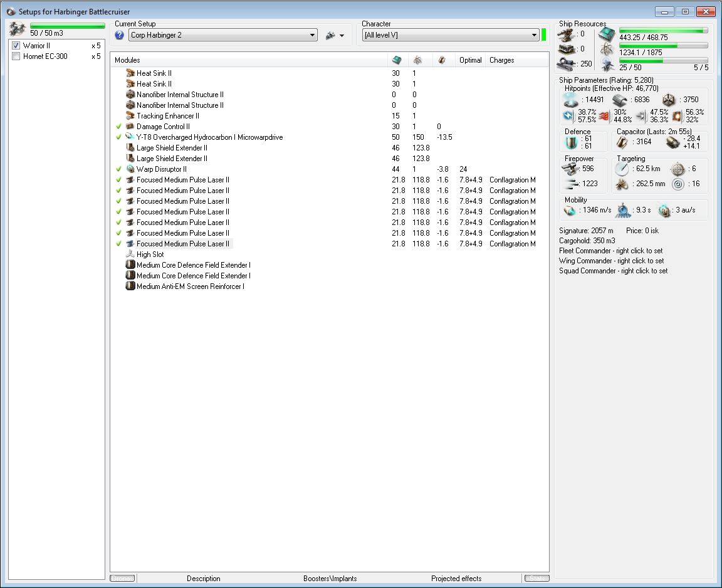Toggle the Damage Control II active checkmark
Image resolution: width=722 pixels, height=588 pixels.
tap(119, 126)
